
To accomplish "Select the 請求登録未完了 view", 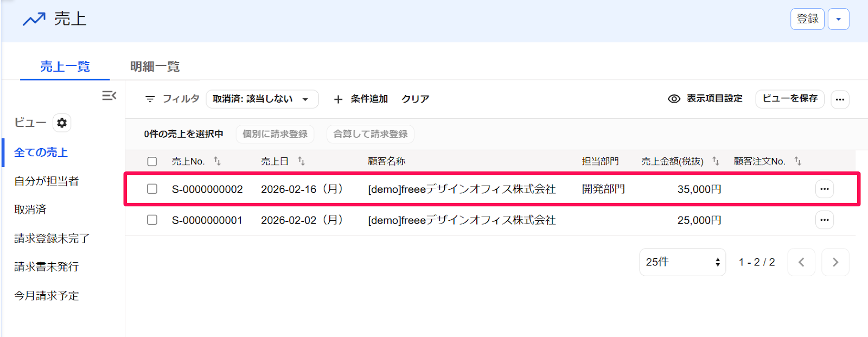I will pyautogui.click(x=52, y=238).
